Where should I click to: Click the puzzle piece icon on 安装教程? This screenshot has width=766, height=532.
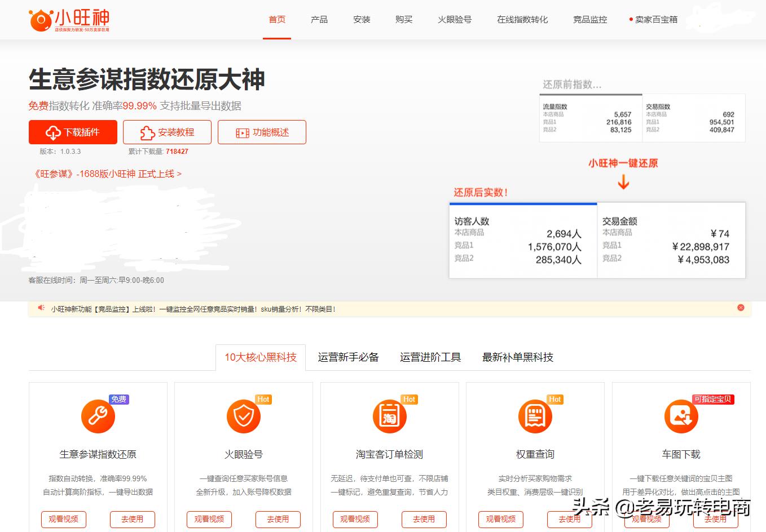click(147, 133)
